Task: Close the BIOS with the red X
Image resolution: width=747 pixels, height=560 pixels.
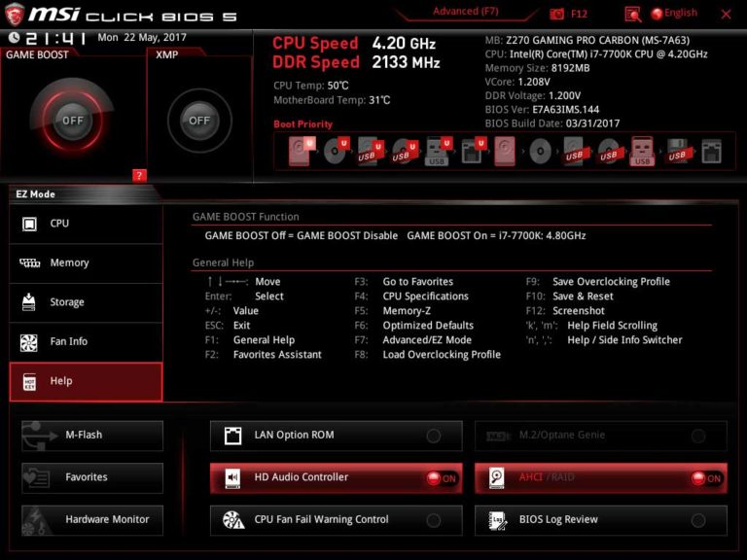Action: pos(726,15)
